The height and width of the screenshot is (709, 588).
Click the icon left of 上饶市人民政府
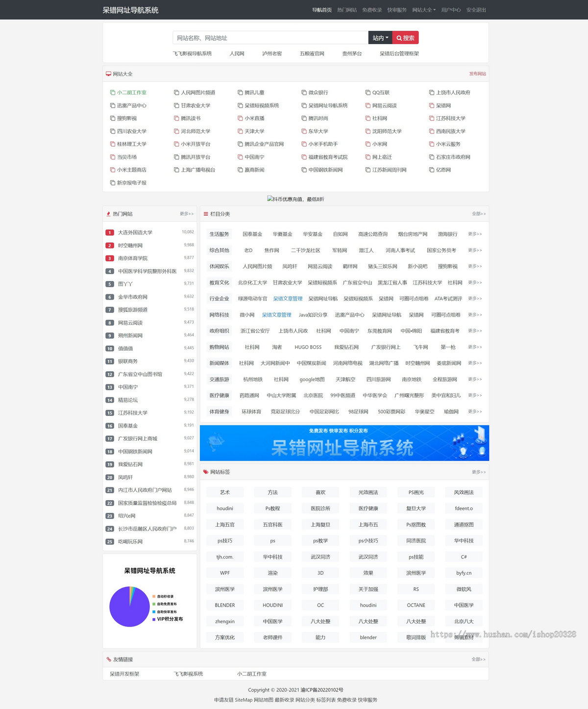tap(432, 93)
